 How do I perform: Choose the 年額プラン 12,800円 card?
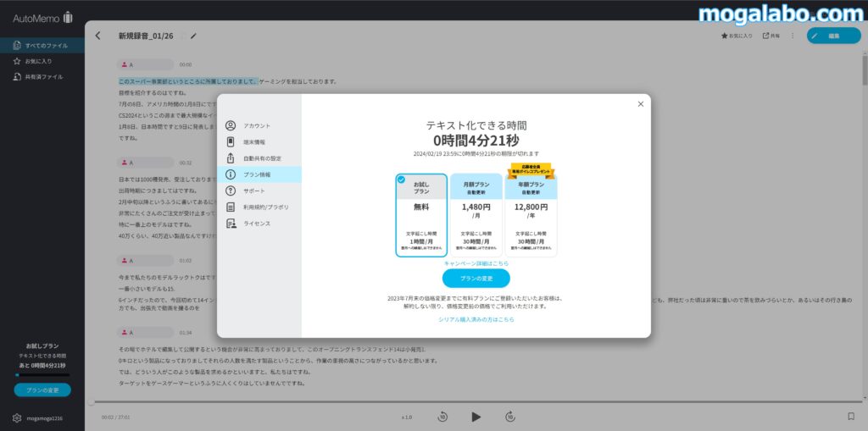[x=531, y=215]
